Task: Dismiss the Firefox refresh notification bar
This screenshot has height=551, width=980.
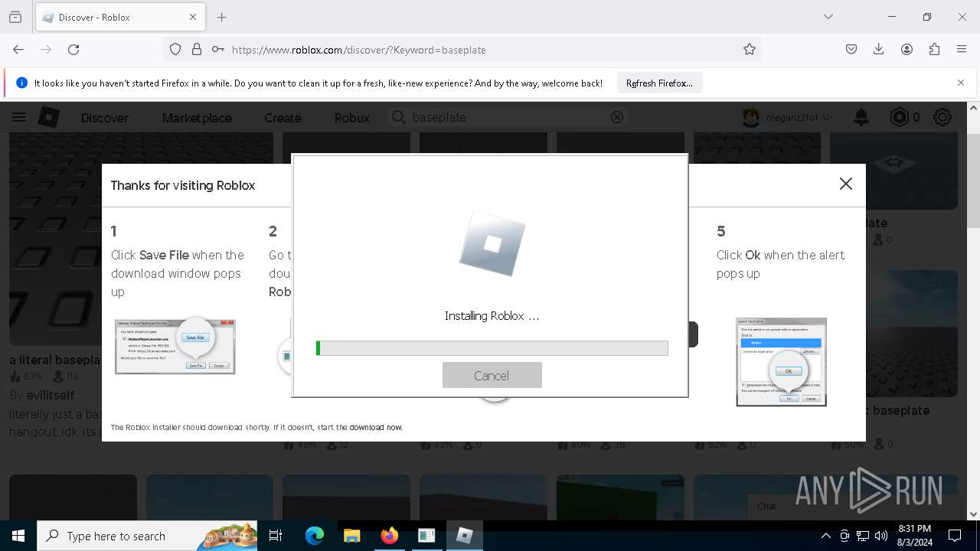Action: click(x=961, y=83)
